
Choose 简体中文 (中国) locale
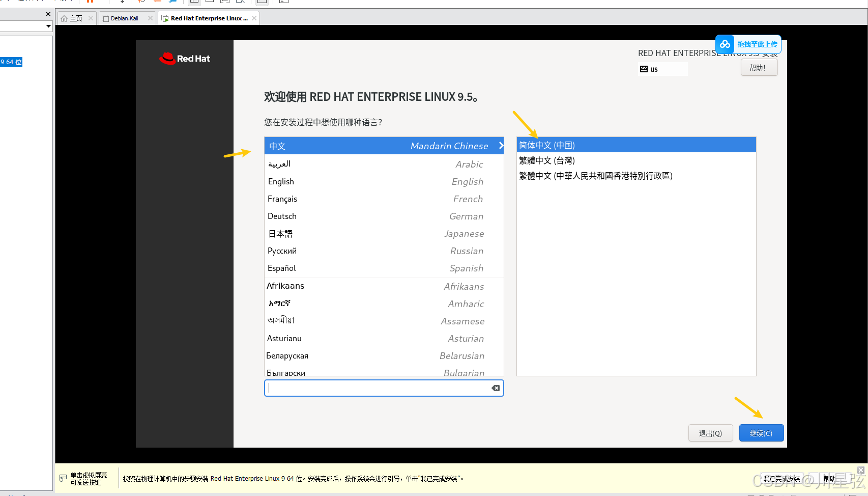pos(636,145)
